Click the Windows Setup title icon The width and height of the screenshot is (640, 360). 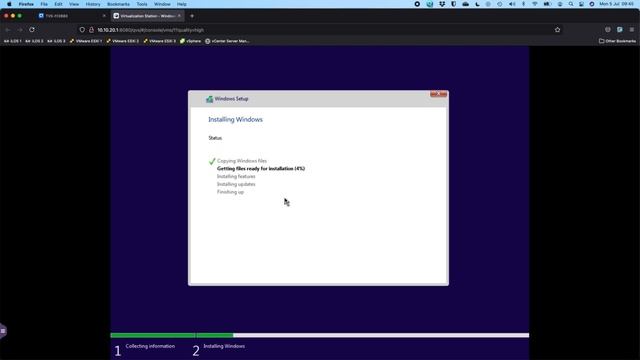(x=209, y=99)
